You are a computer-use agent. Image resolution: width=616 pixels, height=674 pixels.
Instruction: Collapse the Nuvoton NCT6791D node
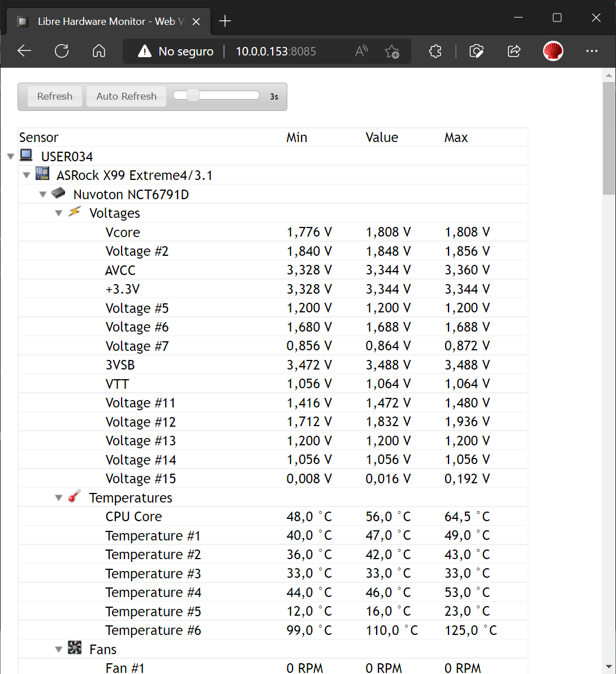coord(42,195)
